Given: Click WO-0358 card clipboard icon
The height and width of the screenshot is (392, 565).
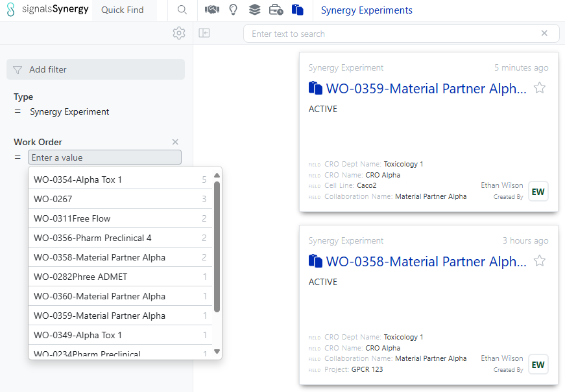Looking at the screenshot, I should (x=315, y=261).
